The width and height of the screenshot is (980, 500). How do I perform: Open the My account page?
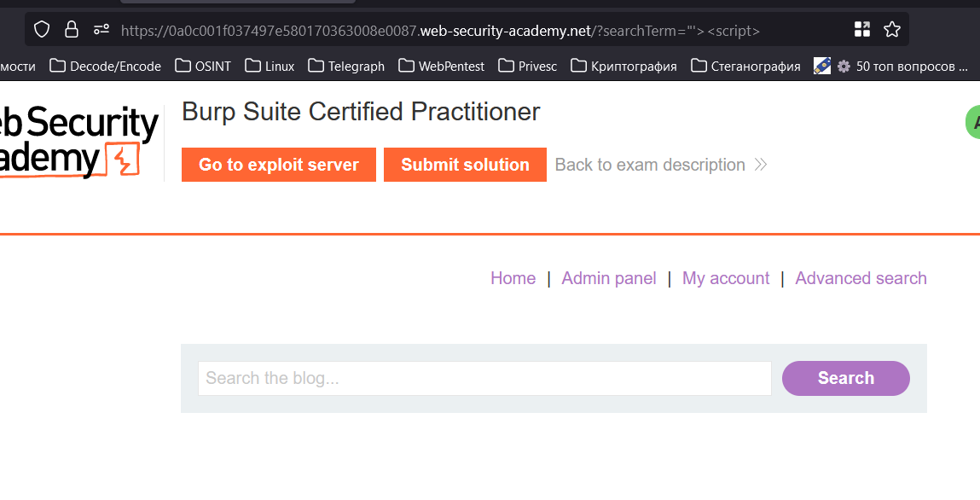click(x=726, y=278)
